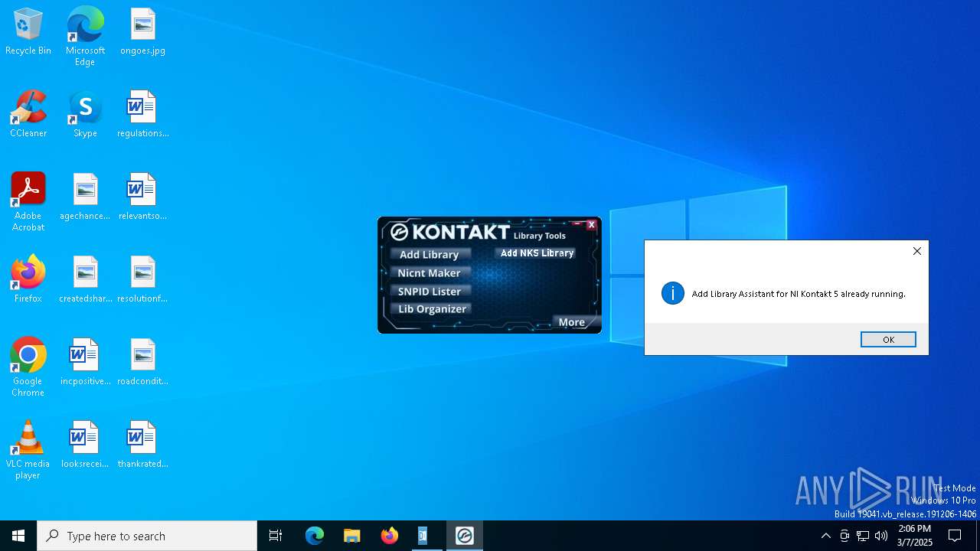Open the clock and date flyout

tap(915, 536)
